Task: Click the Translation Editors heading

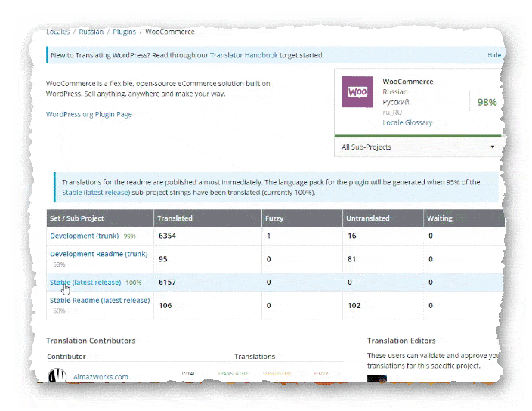Action: (x=401, y=341)
